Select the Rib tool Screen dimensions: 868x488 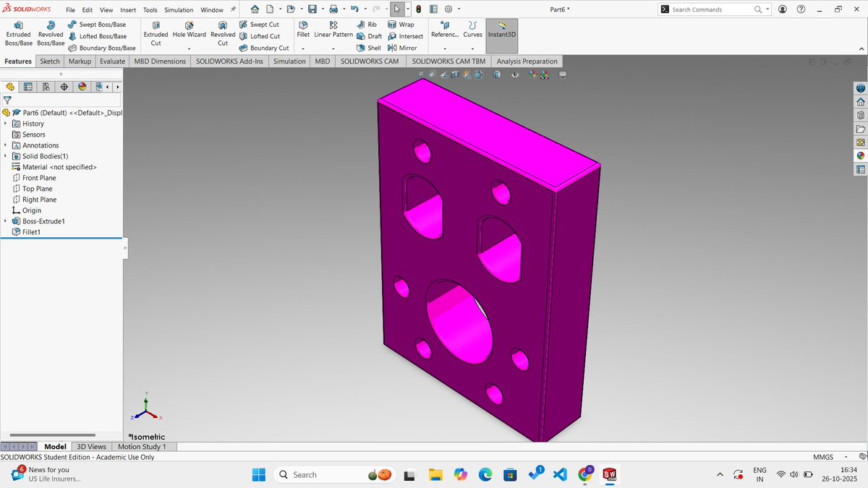(x=366, y=25)
